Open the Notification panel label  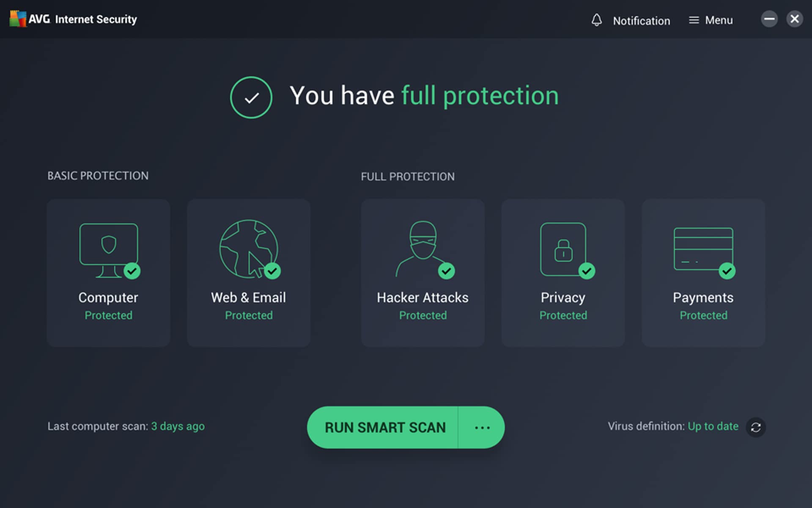(x=641, y=21)
